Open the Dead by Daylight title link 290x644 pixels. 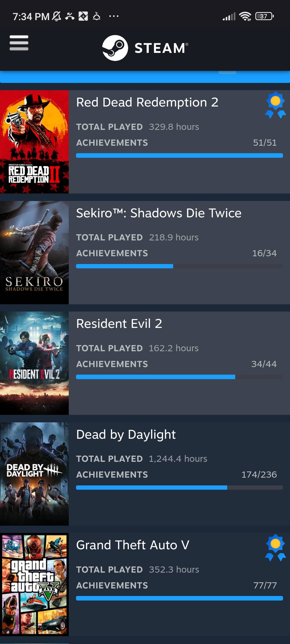[x=126, y=434]
